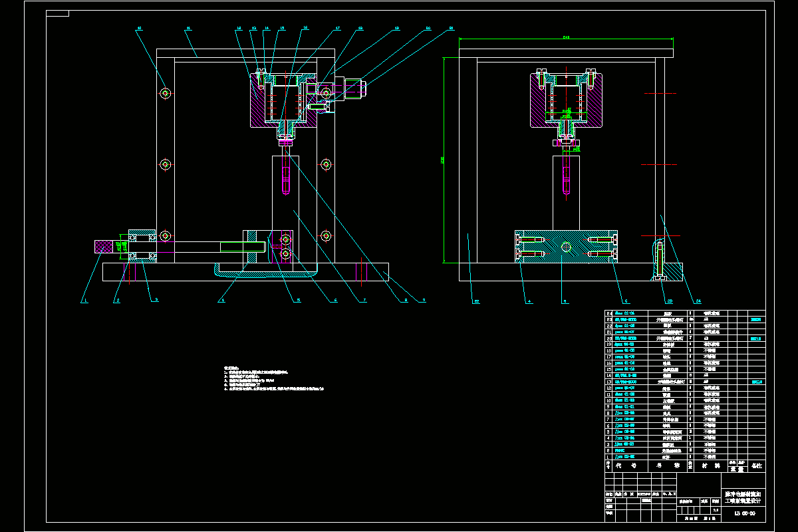Select balloon number 2 under the front view

[118, 301]
